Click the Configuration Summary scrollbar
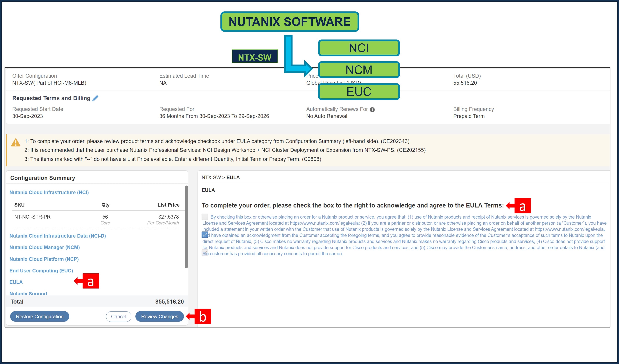 [x=186, y=226]
